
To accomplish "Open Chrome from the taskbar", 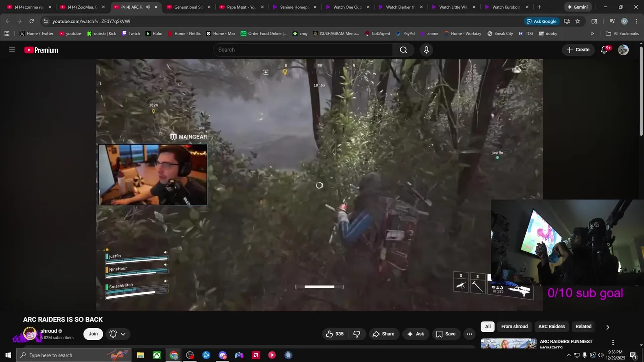I will (174, 355).
